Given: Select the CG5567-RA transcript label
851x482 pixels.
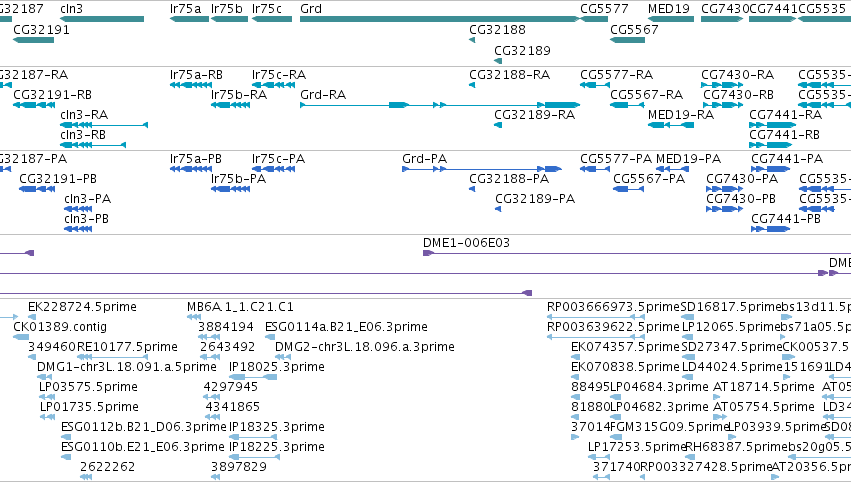Looking at the screenshot, I should tap(646, 94).
